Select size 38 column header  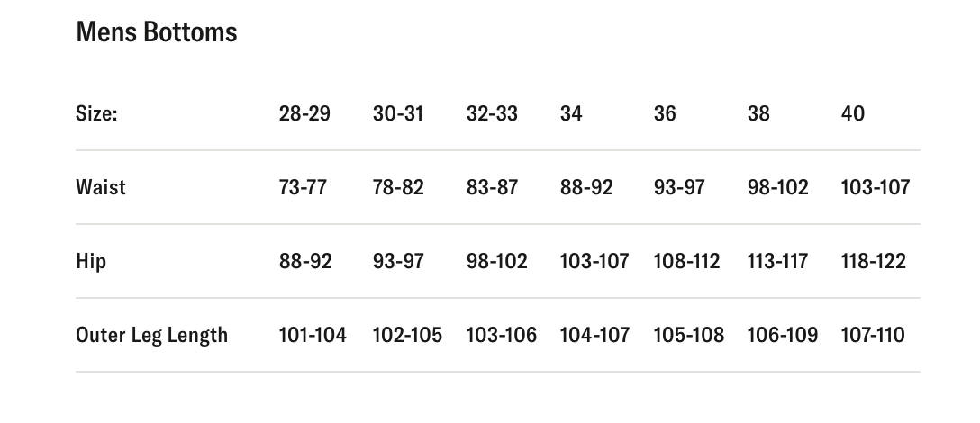point(758,114)
